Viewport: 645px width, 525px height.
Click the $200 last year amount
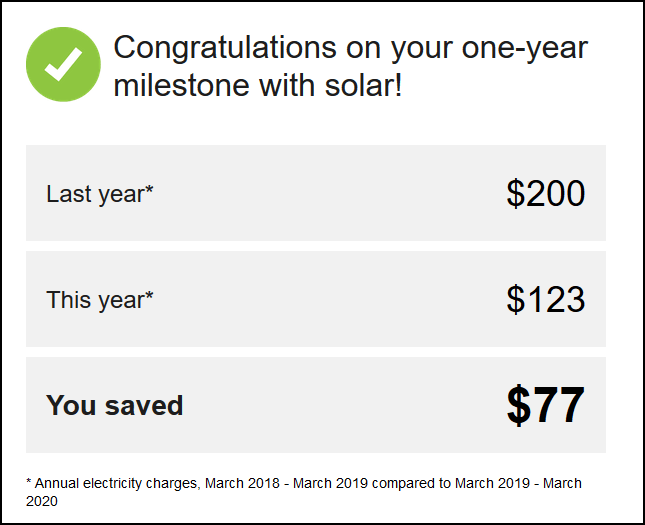[545, 194]
